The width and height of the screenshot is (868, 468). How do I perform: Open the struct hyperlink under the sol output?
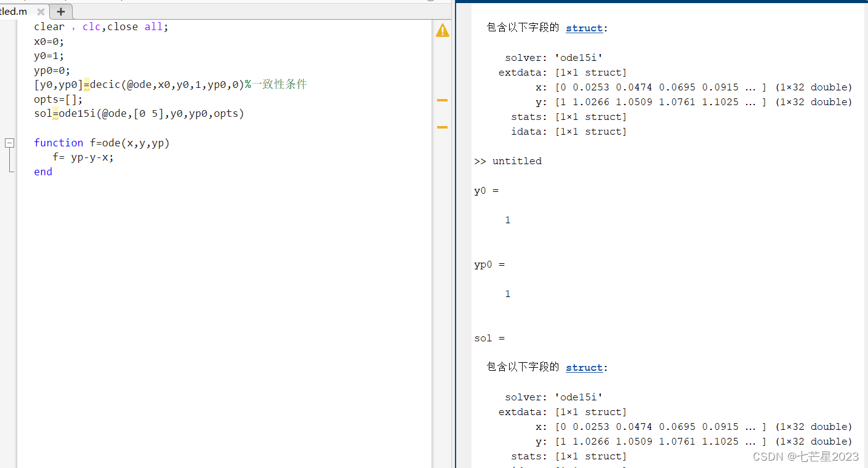(x=584, y=367)
